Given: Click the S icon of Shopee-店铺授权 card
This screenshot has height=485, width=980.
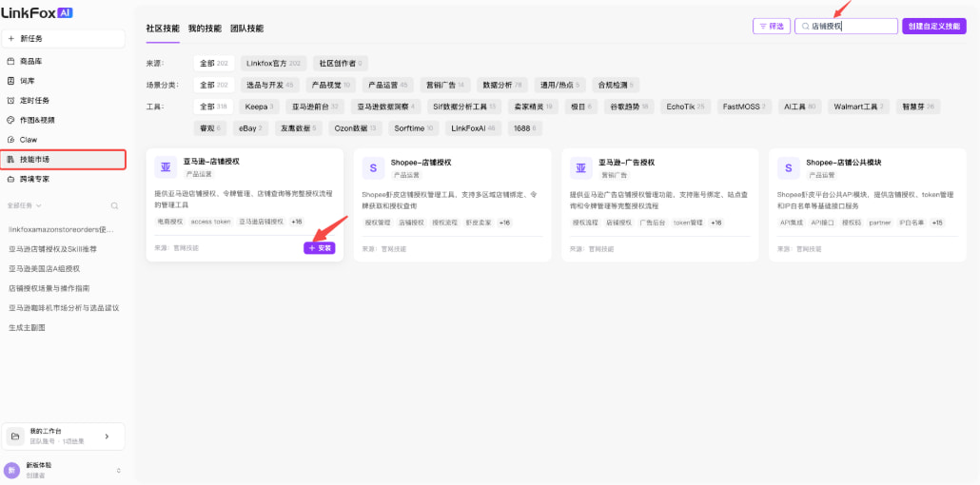Looking at the screenshot, I should pyautogui.click(x=373, y=167).
